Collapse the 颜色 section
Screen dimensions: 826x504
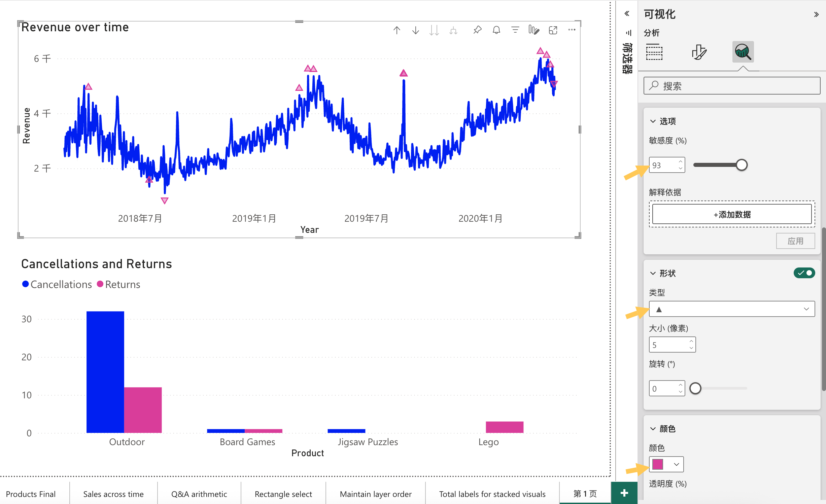click(x=653, y=429)
